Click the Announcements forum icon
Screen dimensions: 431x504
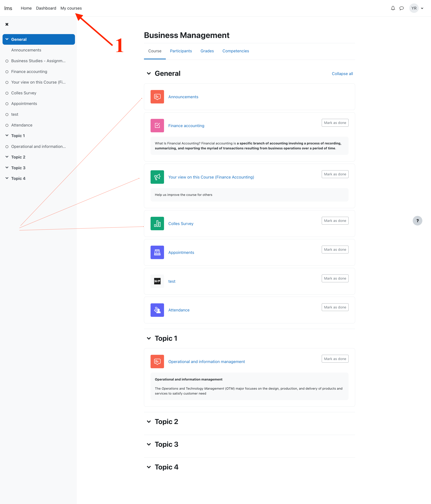pos(157,97)
